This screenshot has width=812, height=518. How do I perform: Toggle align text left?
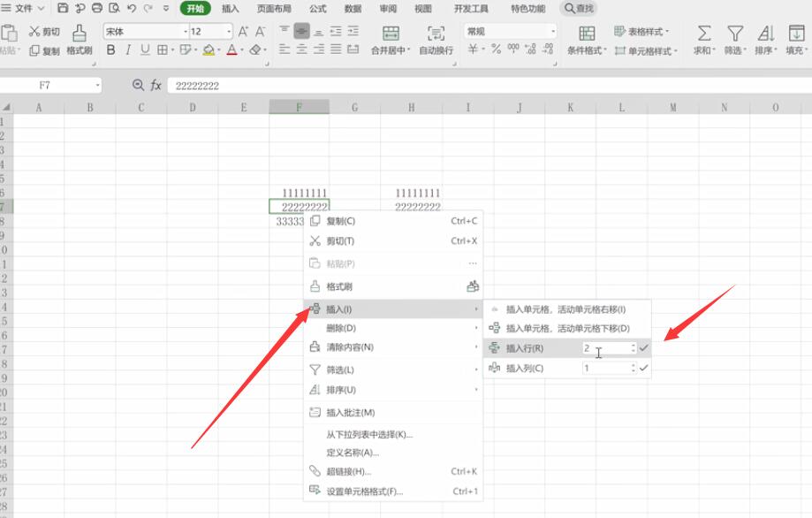click(x=285, y=50)
